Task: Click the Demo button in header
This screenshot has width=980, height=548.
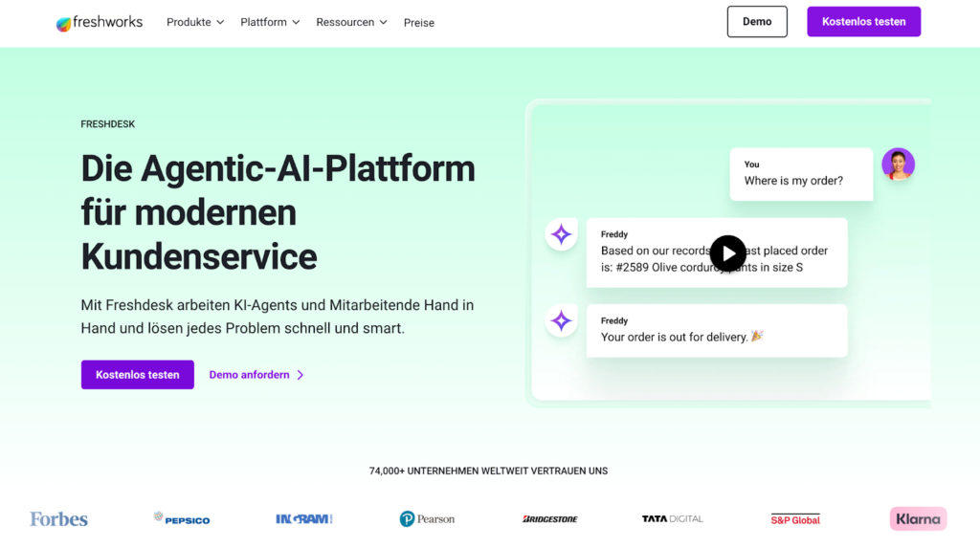Action: coord(757,22)
